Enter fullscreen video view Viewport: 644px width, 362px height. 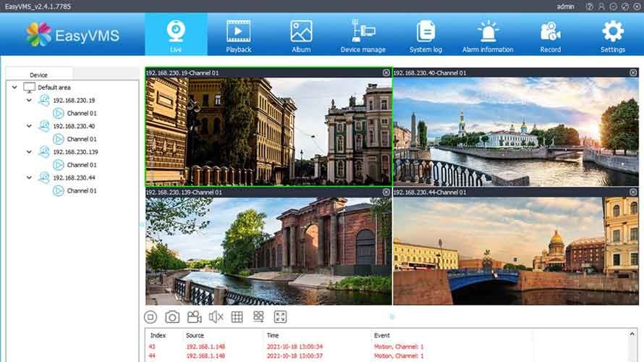click(280, 316)
